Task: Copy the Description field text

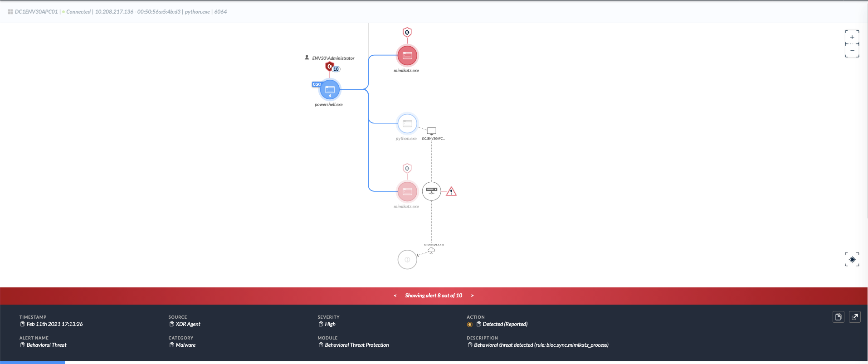Action: tap(470, 345)
